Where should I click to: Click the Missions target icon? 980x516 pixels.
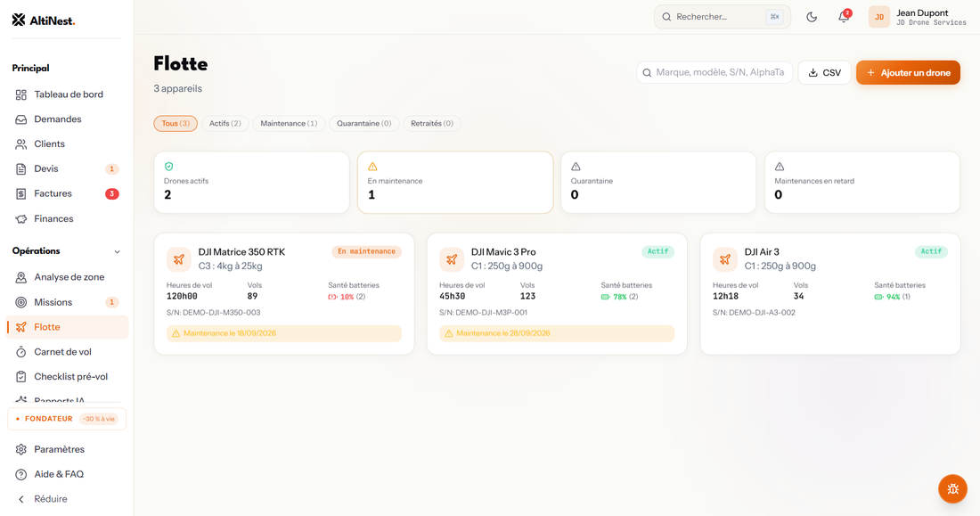[21, 302]
